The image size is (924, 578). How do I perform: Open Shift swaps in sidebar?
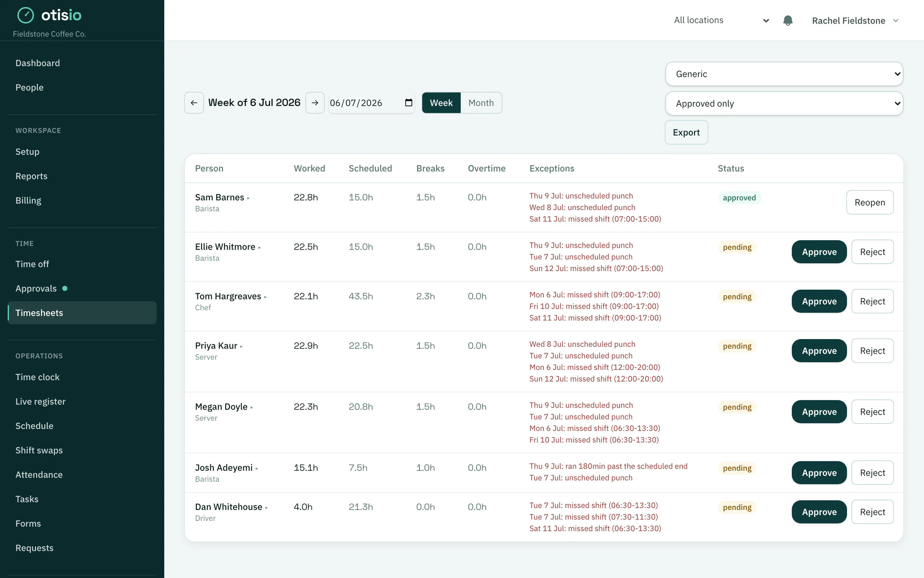point(82,450)
